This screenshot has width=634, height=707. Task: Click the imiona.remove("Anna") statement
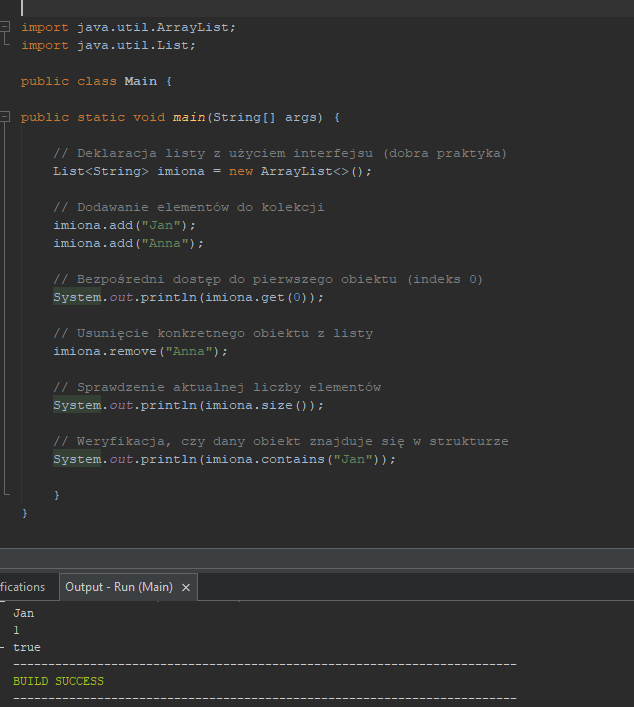coord(140,351)
